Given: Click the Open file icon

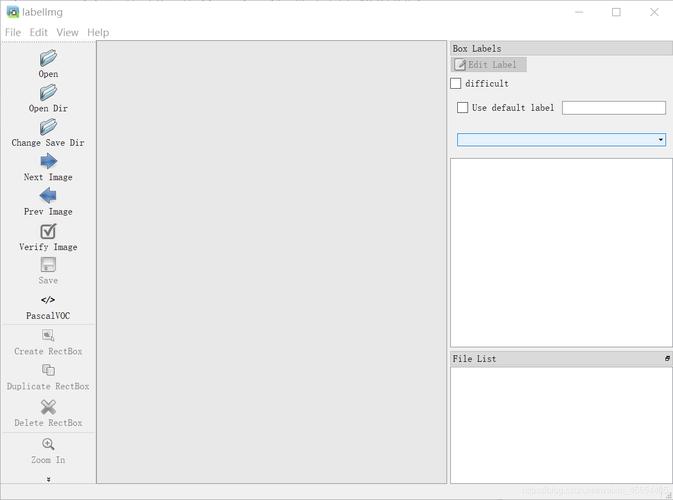Looking at the screenshot, I should click(x=48, y=58).
